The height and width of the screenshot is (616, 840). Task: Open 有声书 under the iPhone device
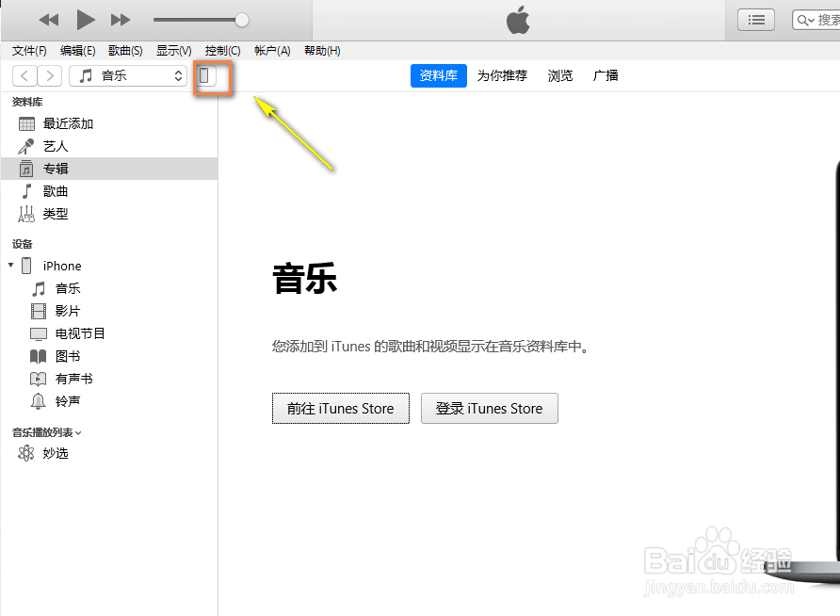point(109,379)
